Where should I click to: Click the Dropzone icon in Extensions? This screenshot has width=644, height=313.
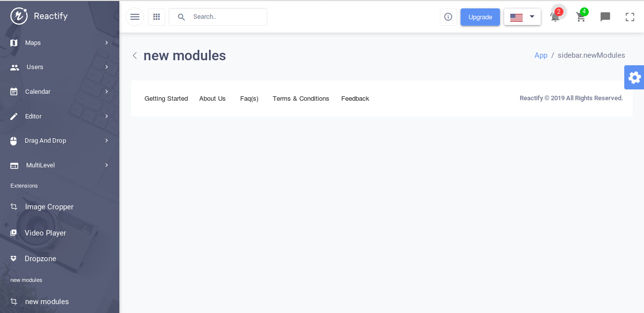13,258
